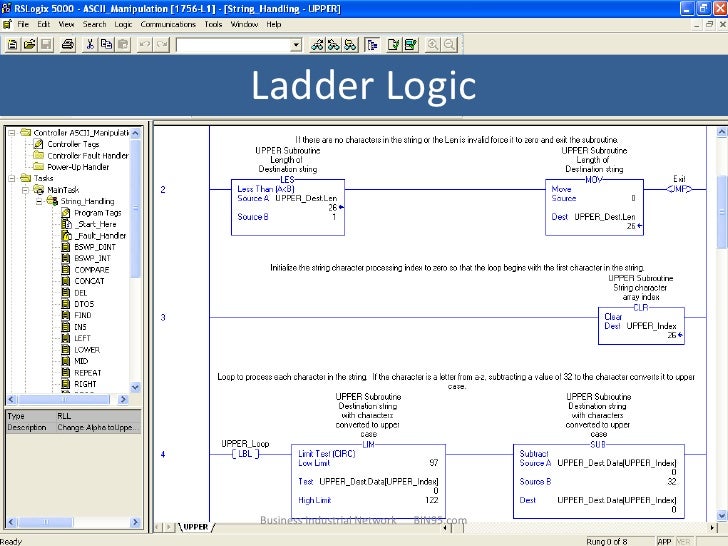Screen dimensions: 728x546
Task: Select Program Tags under String_Handling
Action: click(x=98, y=213)
